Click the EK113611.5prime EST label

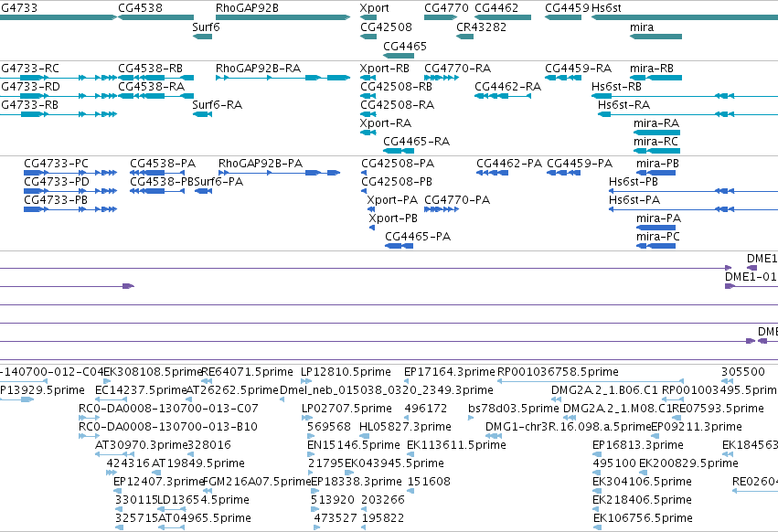456,444
